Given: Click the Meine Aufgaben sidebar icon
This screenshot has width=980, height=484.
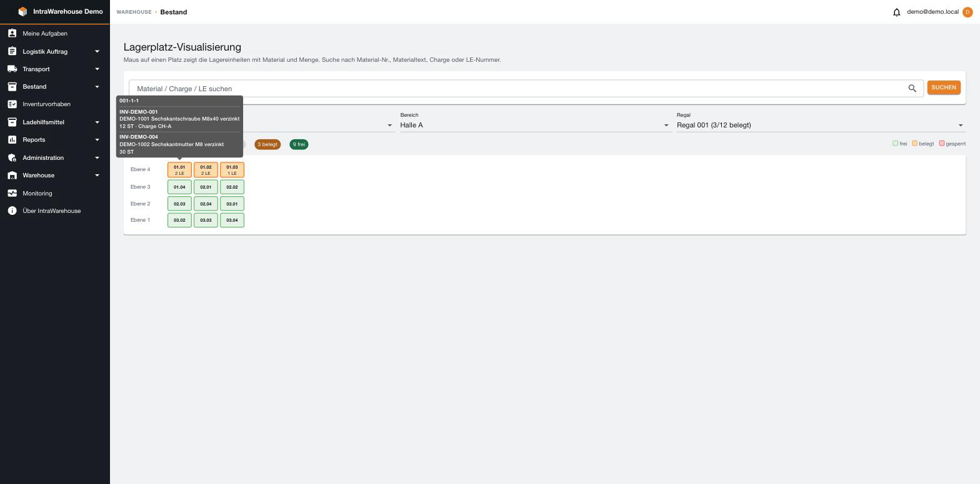Looking at the screenshot, I should point(12,33).
